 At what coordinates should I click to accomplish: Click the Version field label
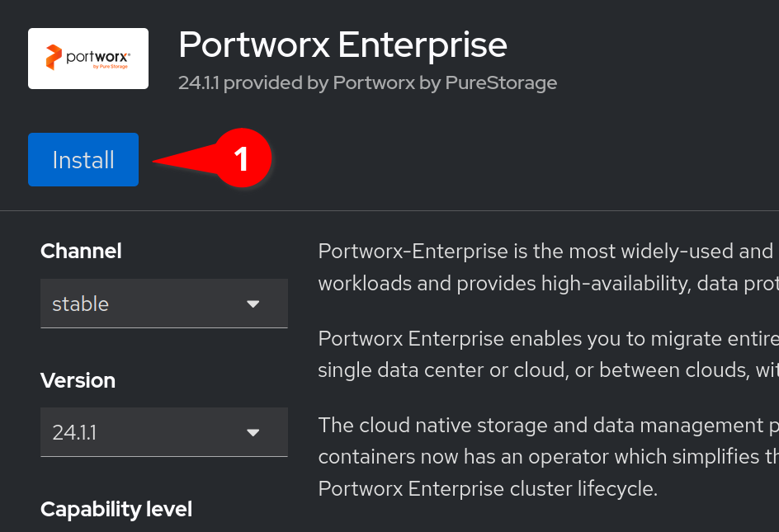pos(78,380)
